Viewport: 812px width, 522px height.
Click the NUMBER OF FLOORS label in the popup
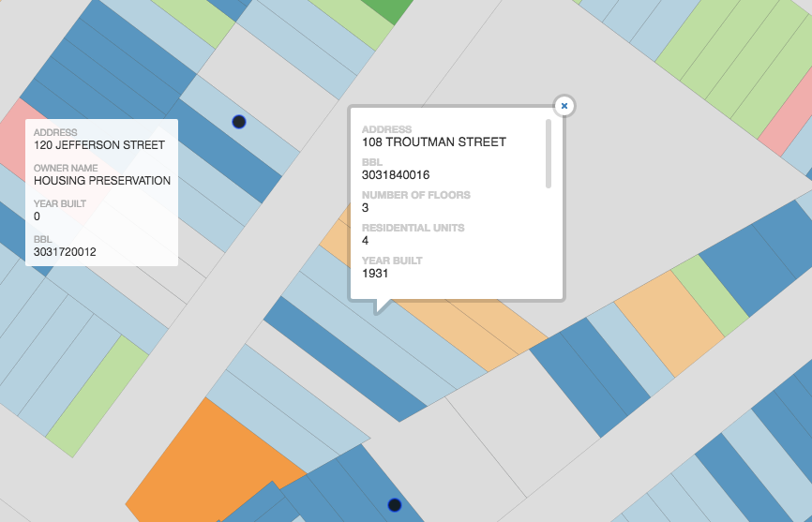[x=416, y=195]
